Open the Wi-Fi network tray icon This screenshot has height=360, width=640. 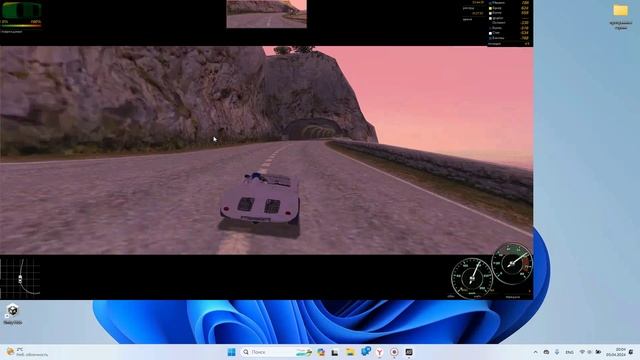coord(582,352)
